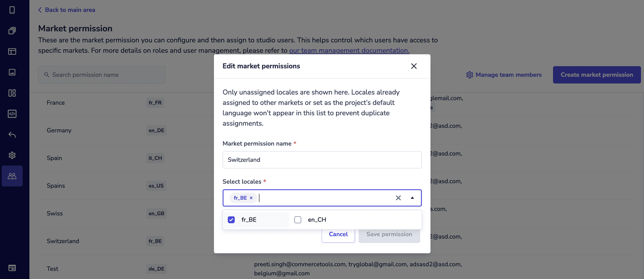Open the settings gear in the sidebar

coord(12,155)
